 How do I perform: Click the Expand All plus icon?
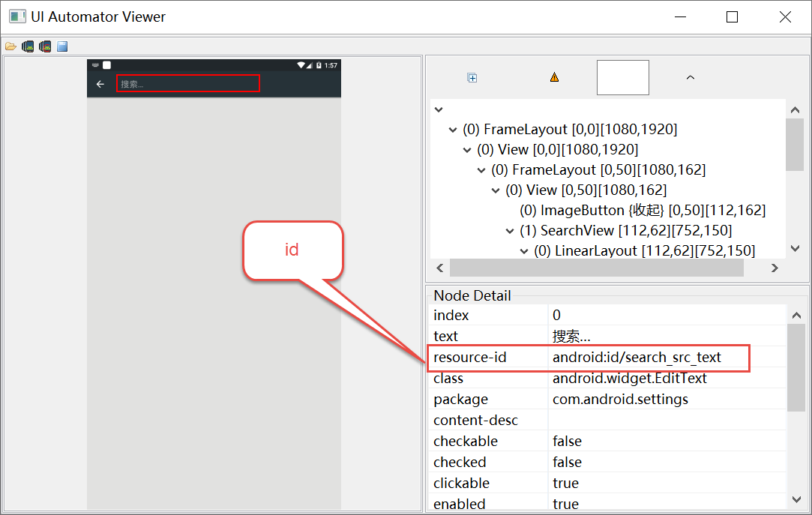[x=472, y=77]
